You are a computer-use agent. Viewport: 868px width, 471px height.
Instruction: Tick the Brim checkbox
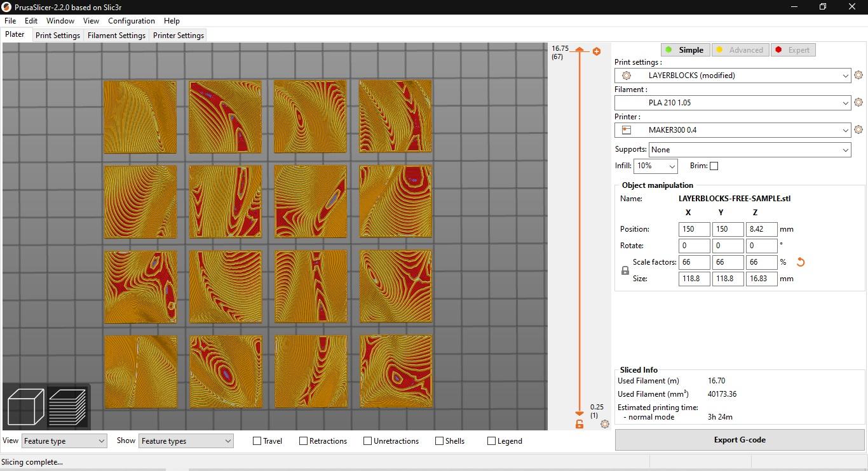pos(714,166)
